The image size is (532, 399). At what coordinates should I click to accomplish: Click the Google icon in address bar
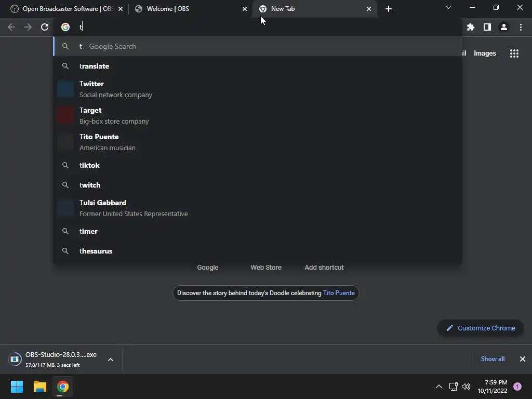65,27
